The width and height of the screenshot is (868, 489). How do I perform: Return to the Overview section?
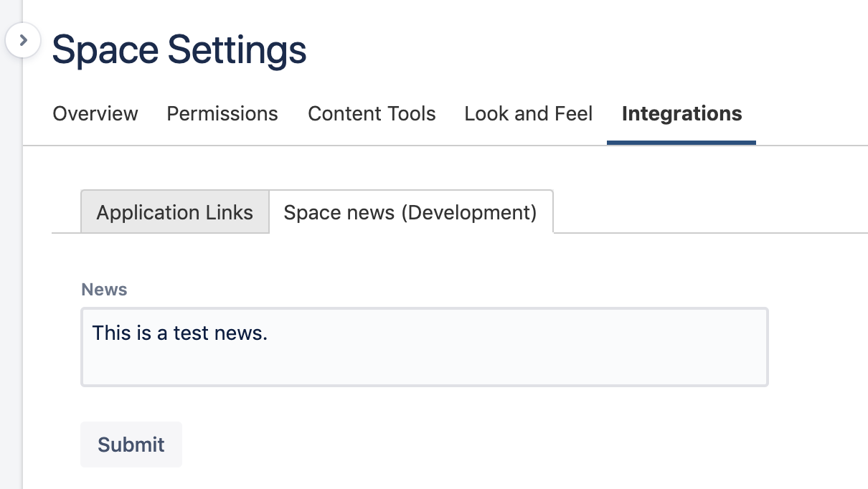coord(95,113)
